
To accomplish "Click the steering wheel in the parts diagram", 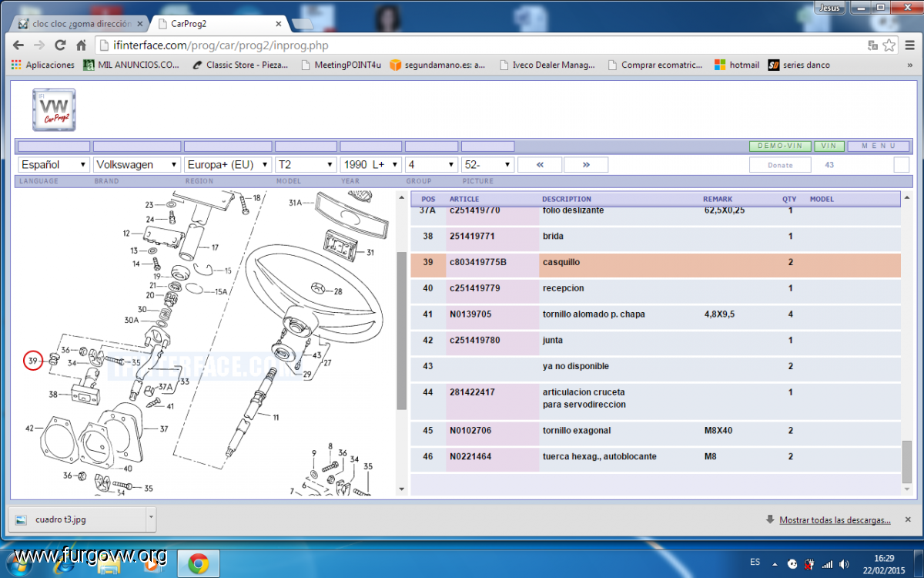I will point(316,294).
